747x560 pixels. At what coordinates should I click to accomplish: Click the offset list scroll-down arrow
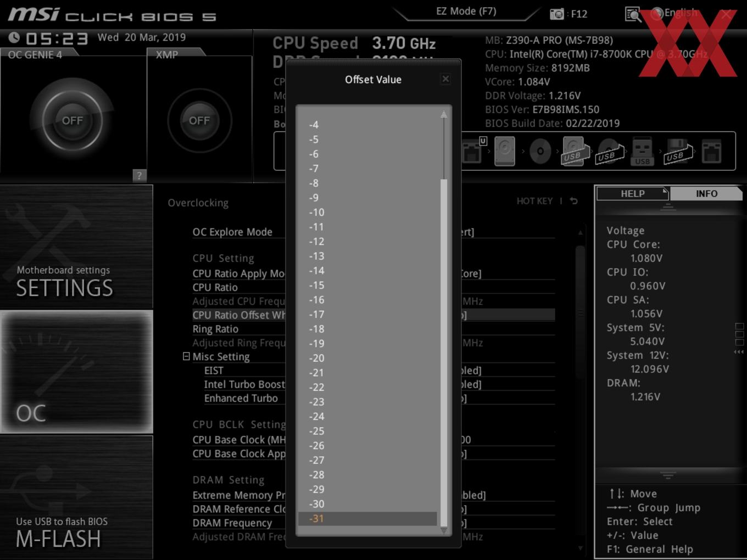[x=444, y=530]
